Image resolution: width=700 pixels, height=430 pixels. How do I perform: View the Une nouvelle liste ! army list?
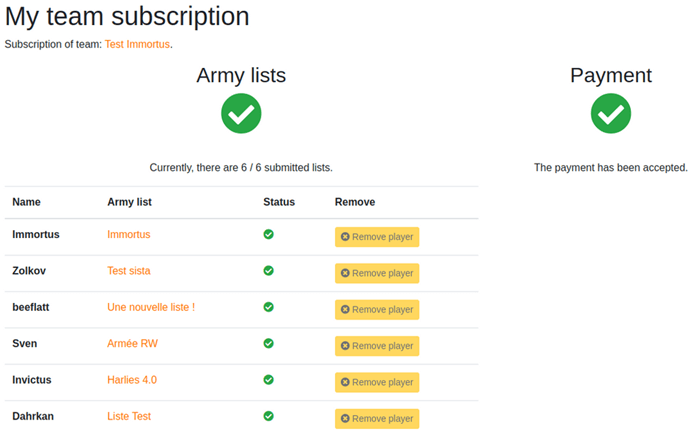tap(151, 307)
